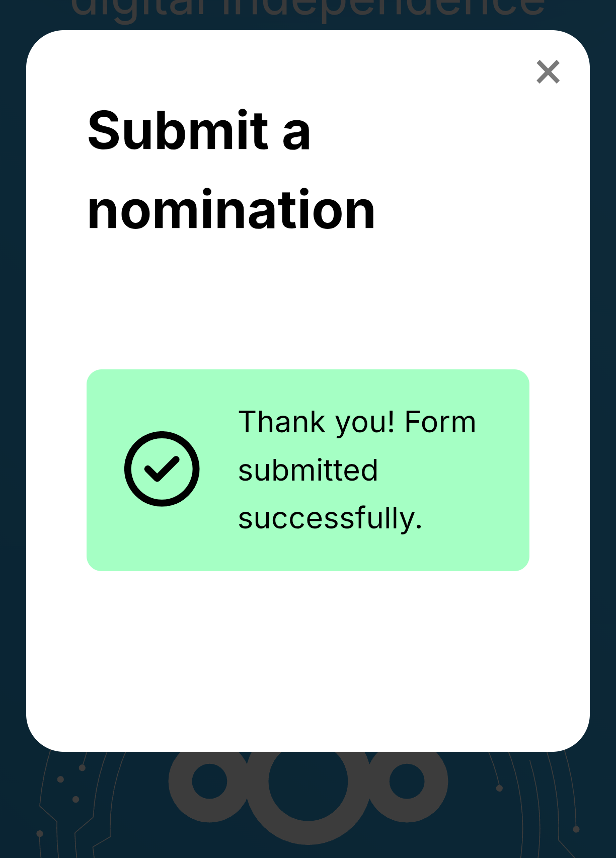Click the circled checkmark success icon

(x=162, y=469)
